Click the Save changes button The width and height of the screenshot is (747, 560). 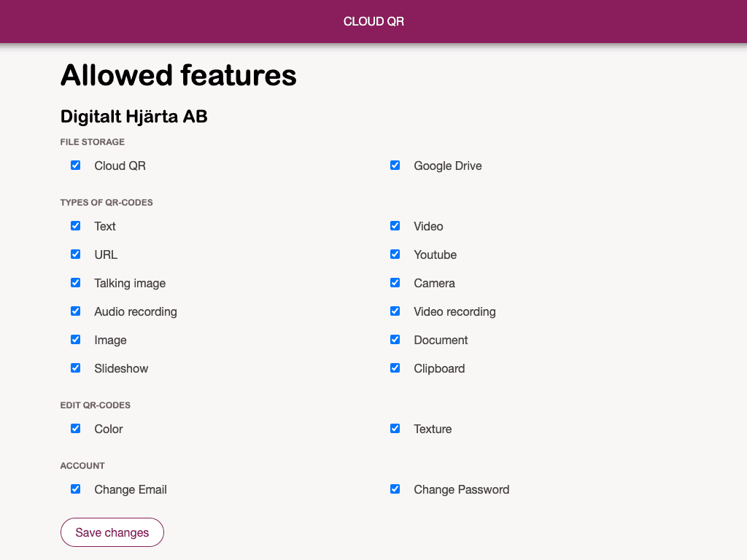click(x=112, y=532)
